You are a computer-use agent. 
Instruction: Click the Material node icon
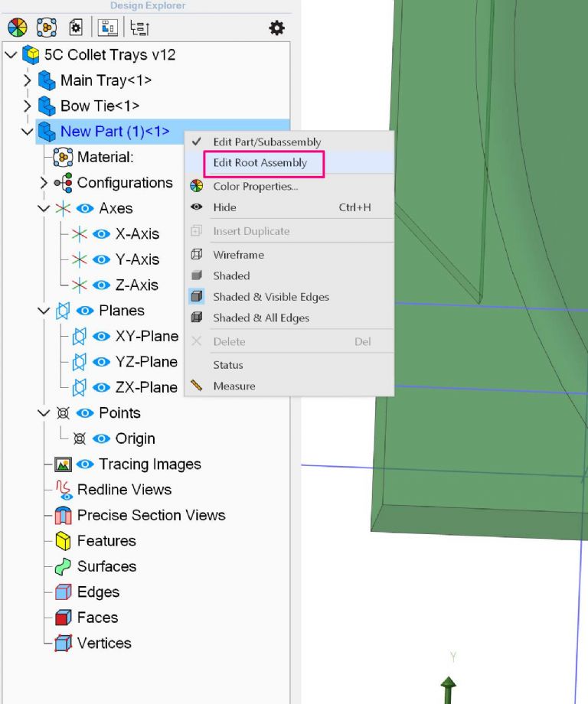tap(63, 157)
